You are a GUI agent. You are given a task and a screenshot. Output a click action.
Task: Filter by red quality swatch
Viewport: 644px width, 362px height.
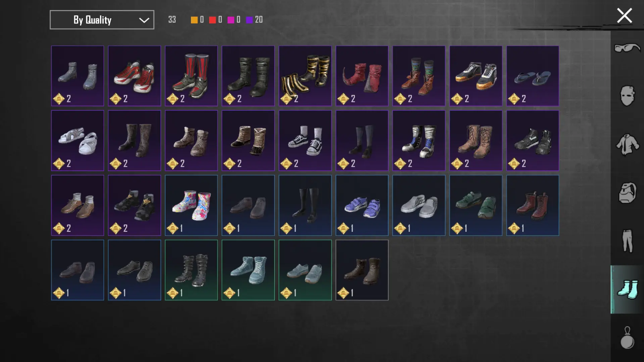(x=212, y=20)
